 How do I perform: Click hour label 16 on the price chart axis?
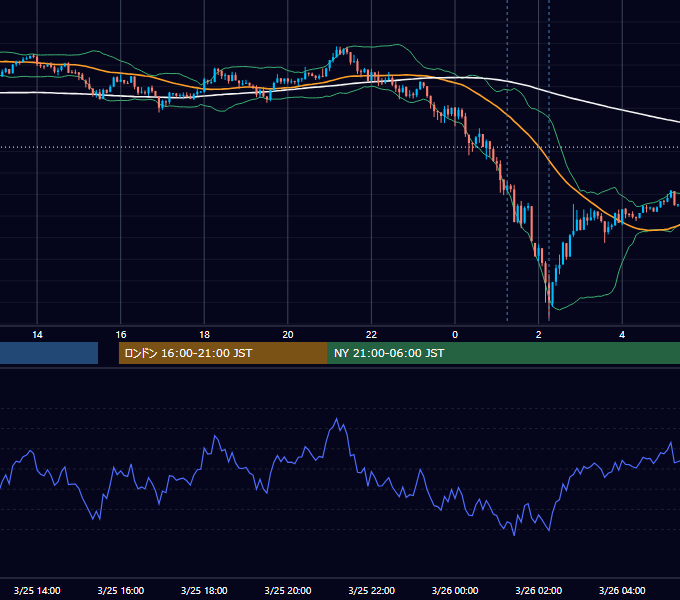pyautogui.click(x=121, y=335)
